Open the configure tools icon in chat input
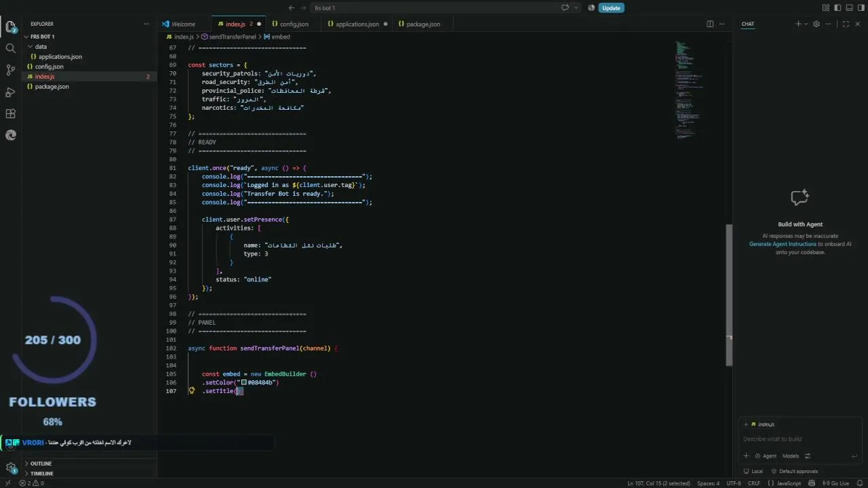868x488 pixels. click(x=807, y=456)
